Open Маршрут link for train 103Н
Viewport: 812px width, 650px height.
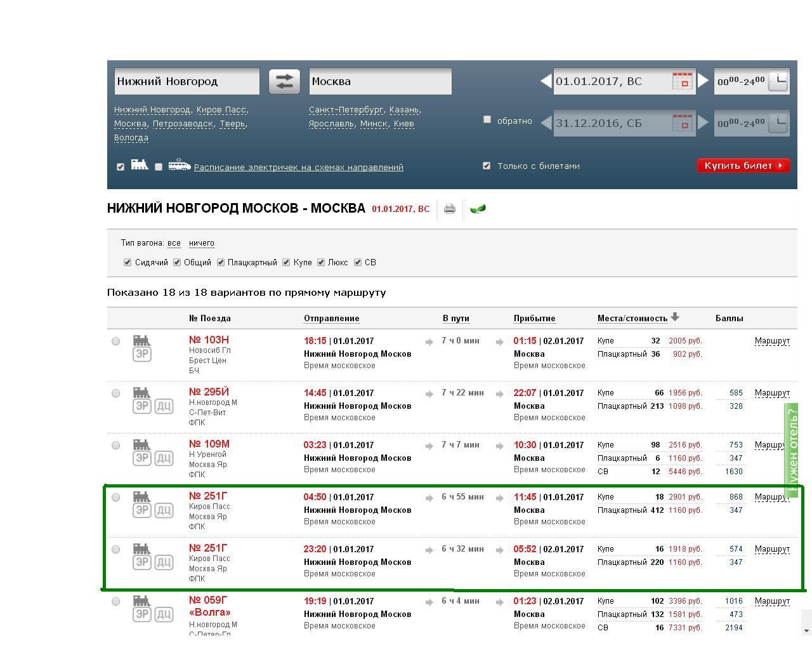(772, 341)
